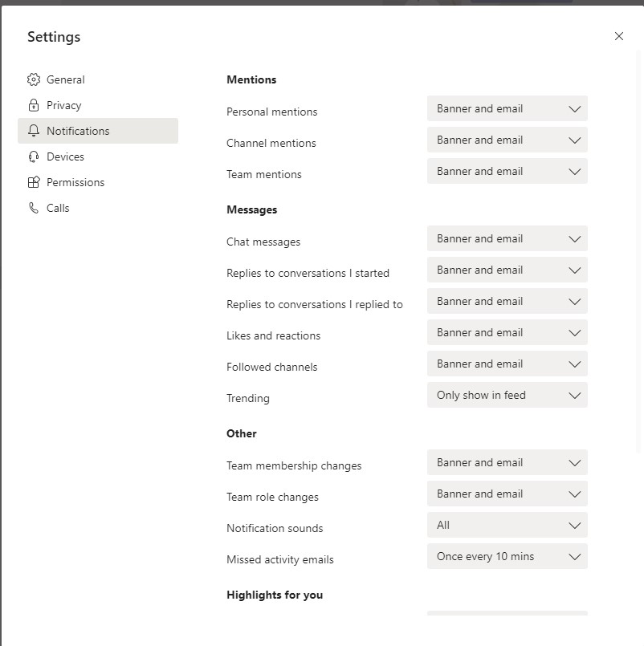Open the Privacy settings section

pyautogui.click(x=64, y=105)
